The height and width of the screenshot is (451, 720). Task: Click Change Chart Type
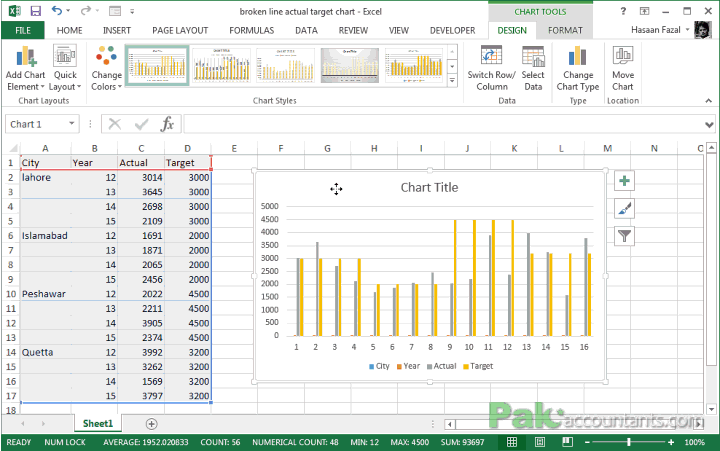pos(578,68)
